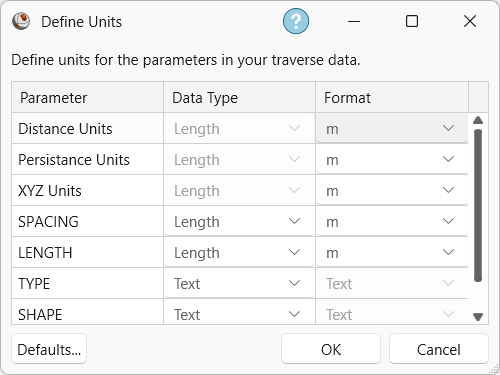Viewport: 500px width, 375px height.
Task: Click the scrollbar up arrow
Action: pyautogui.click(x=478, y=120)
